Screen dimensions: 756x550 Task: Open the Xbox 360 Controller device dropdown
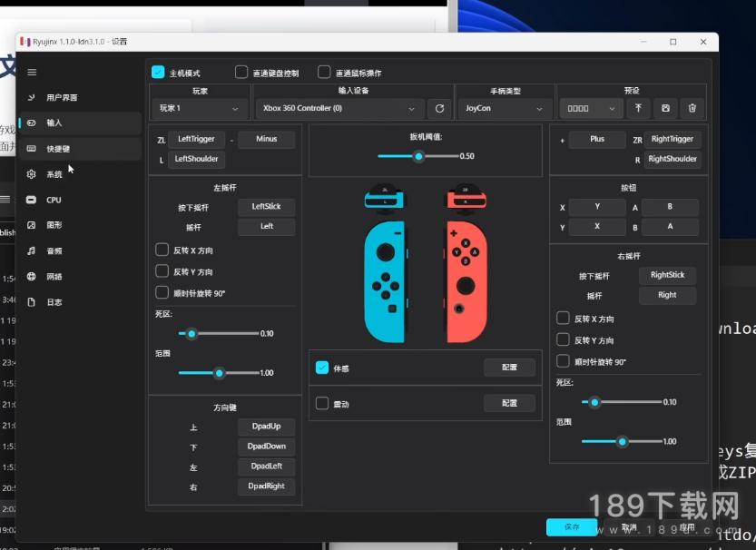click(x=340, y=109)
